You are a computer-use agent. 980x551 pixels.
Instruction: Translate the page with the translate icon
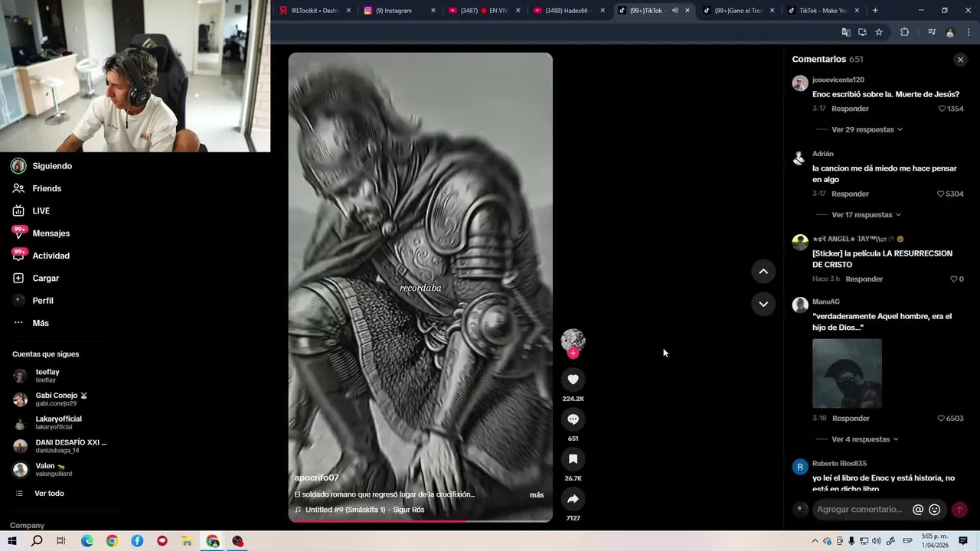846,32
